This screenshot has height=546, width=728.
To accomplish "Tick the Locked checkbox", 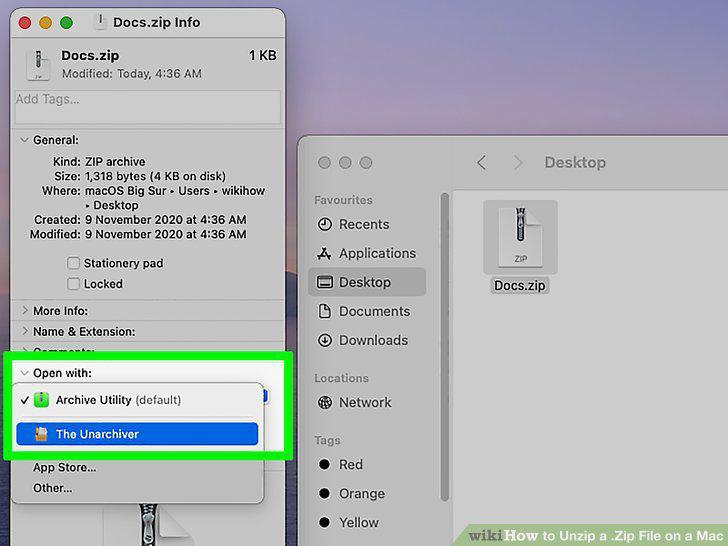I will point(73,284).
